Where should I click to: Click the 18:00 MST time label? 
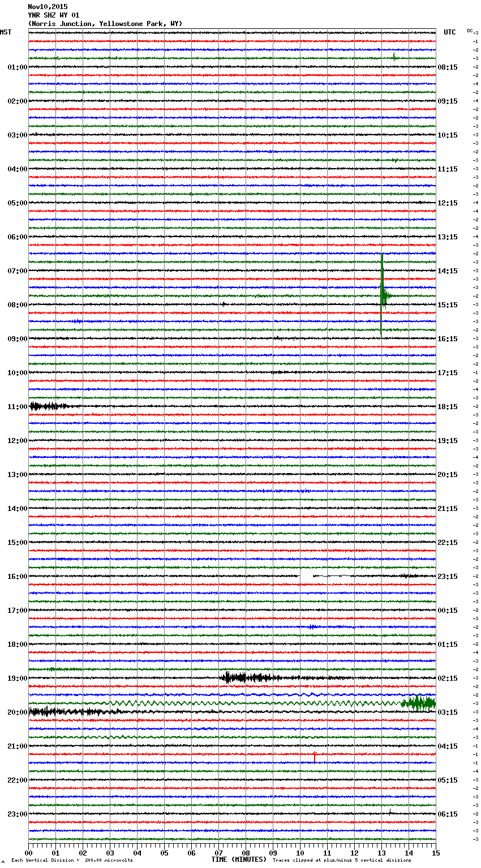pos(18,644)
